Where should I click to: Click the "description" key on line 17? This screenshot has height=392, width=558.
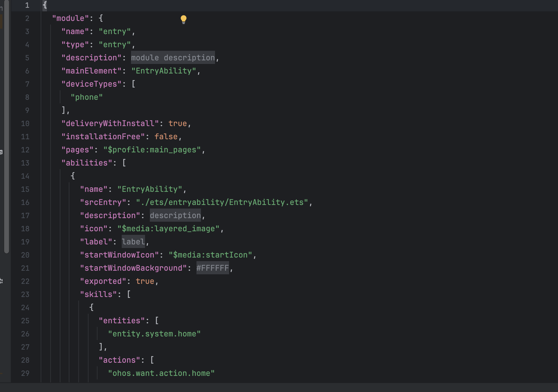coord(110,215)
